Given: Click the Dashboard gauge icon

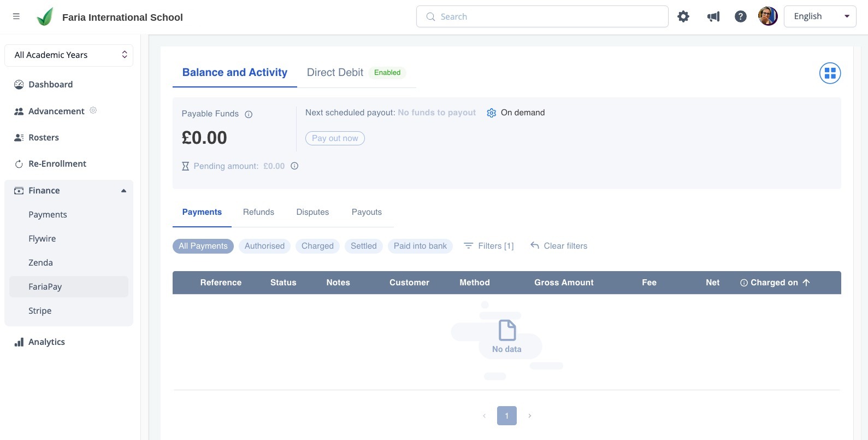Looking at the screenshot, I should tap(19, 85).
